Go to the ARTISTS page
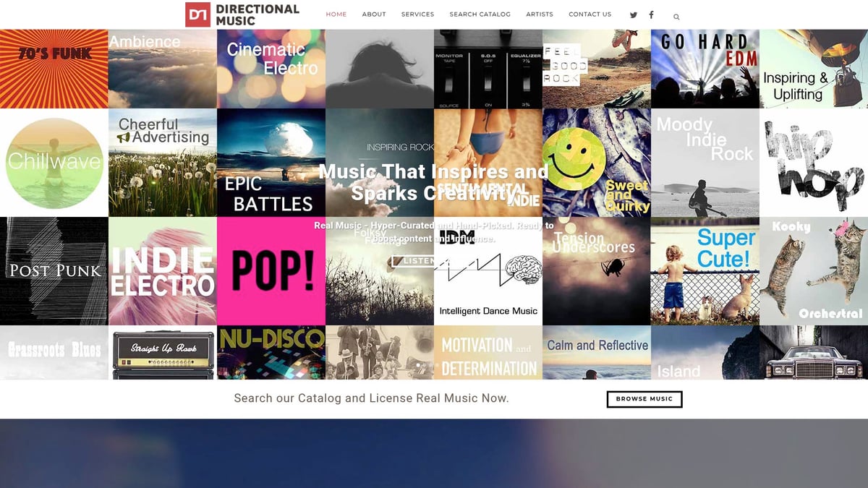 pyautogui.click(x=540, y=14)
